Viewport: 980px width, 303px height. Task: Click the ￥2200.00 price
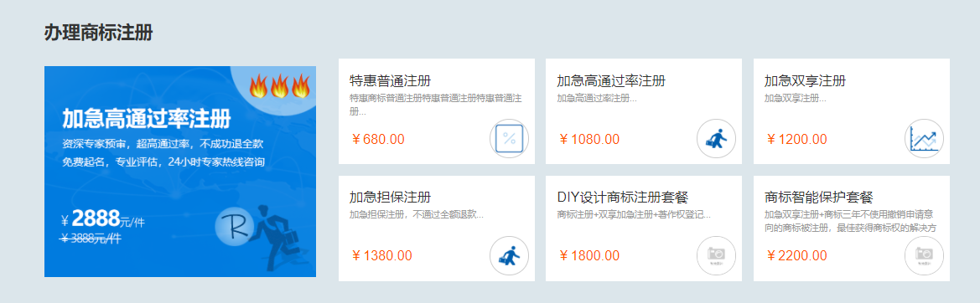[x=796, y=255]
